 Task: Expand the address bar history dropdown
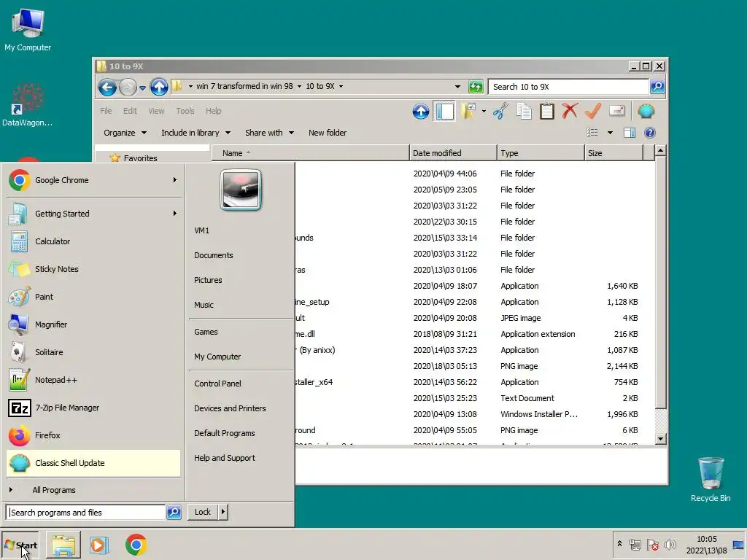(457, 87)
